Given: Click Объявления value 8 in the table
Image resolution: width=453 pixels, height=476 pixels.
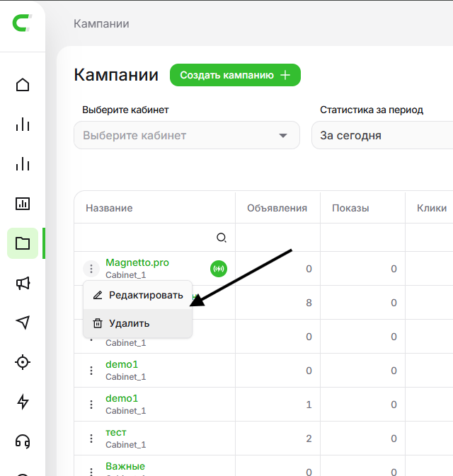Looking at the screenshot, I should [x=309, y=303].
